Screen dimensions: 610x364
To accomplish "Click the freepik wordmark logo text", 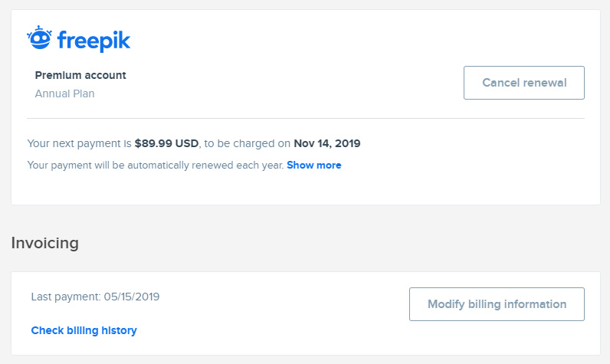I will [93, 41].
